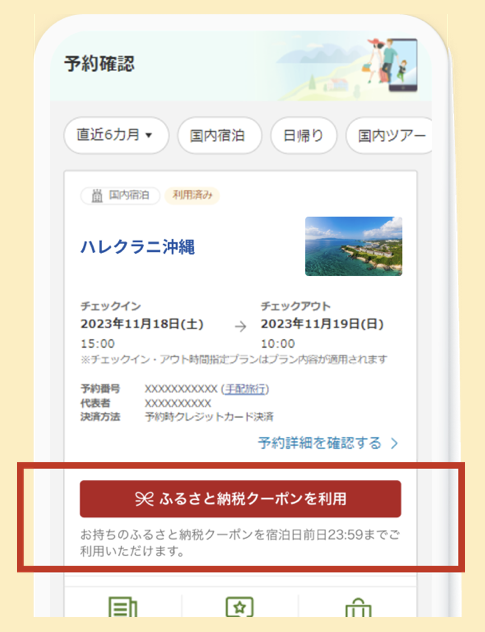Click the hotel building icon in 国内宿泊 tag

tap(97, 196)
